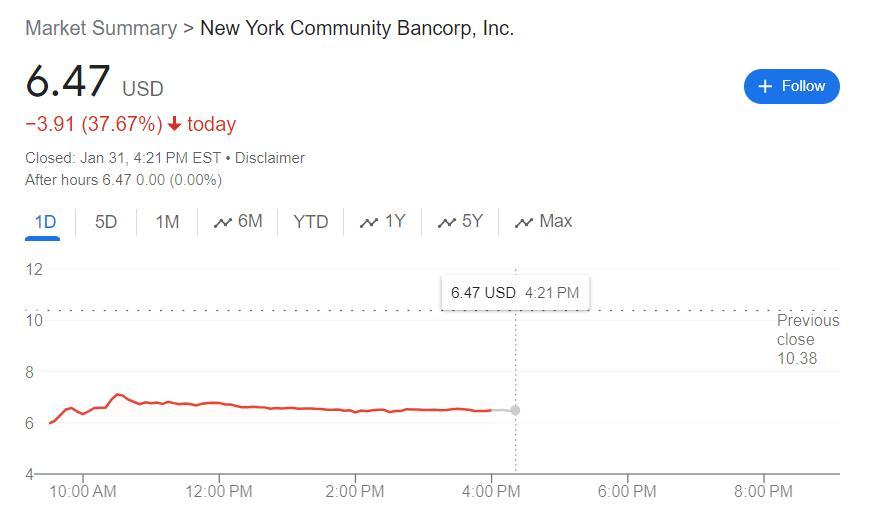Click the trend icon beside 1Y

pos(369,223)
